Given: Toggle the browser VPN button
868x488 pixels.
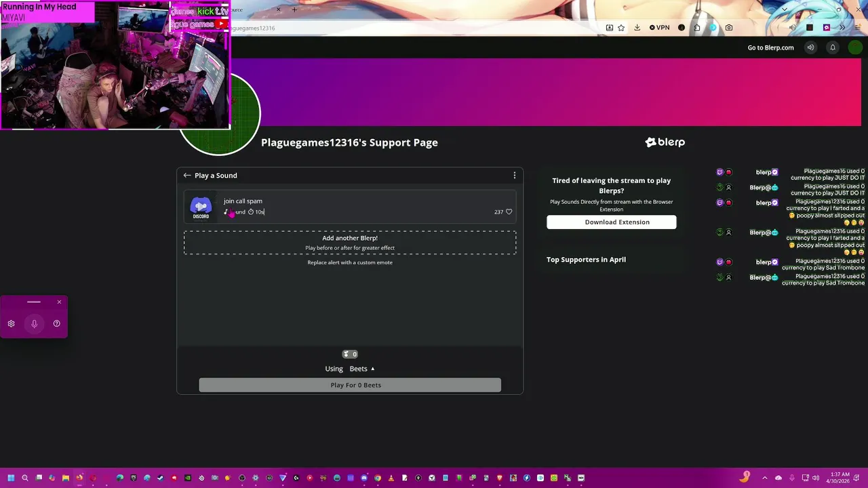Looking at the screenshot, I should click(x=659, y=28).
